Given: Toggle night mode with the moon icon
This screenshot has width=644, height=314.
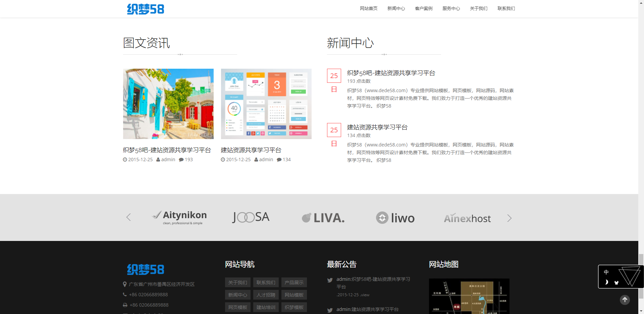Looking at the screenshot, I should click(606, 282).
